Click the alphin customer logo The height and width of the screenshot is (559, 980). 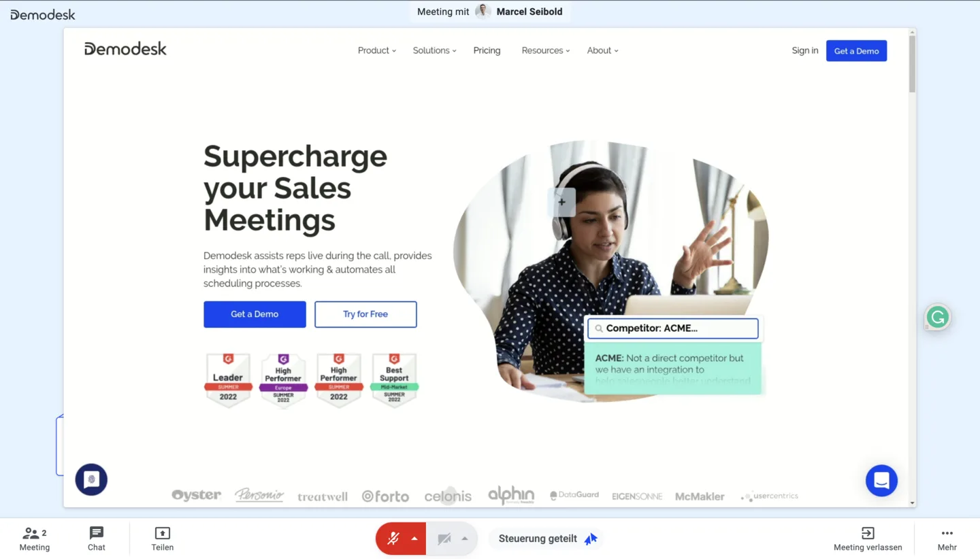(511, 495)
